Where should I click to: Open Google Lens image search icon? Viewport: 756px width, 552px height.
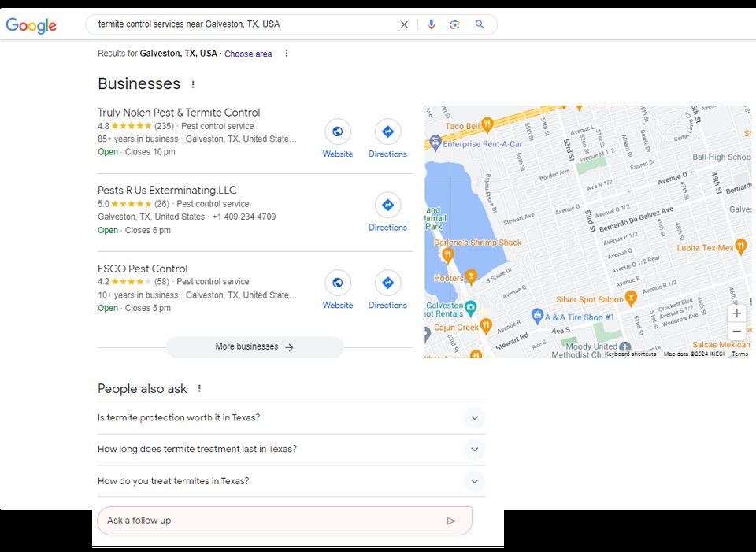click(x=454, y=24)
